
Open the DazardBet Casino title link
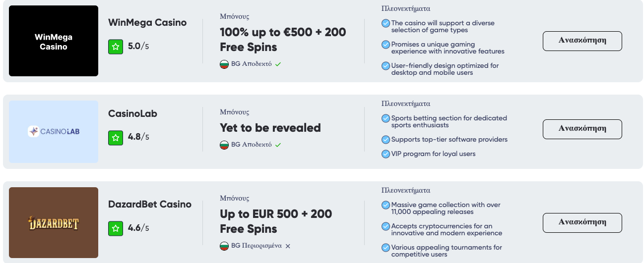[150, 205]
